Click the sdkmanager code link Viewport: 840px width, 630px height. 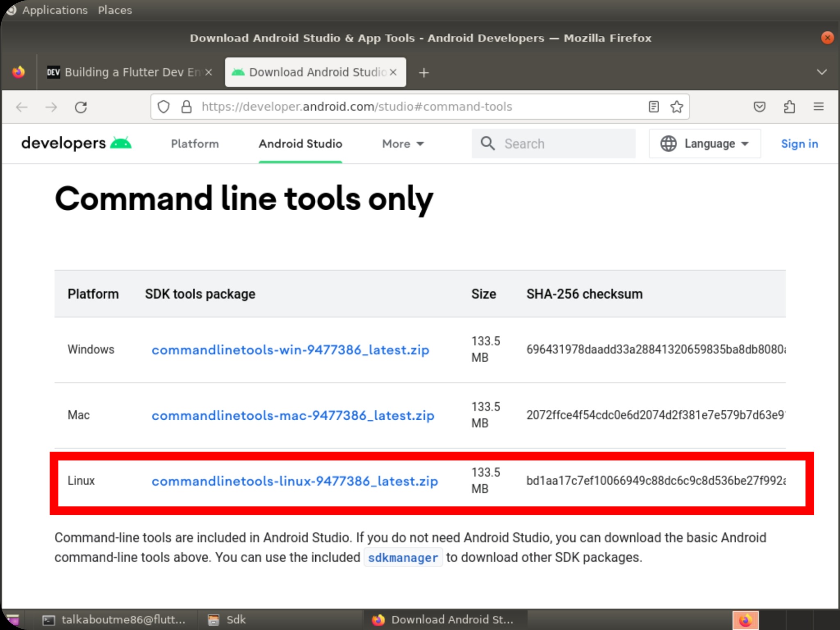tap(403, 558)
